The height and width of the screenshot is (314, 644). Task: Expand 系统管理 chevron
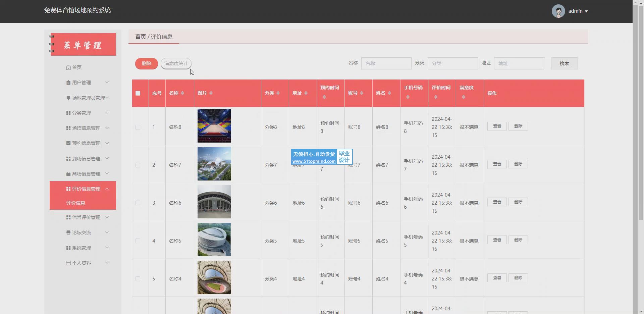click(107, 248)
